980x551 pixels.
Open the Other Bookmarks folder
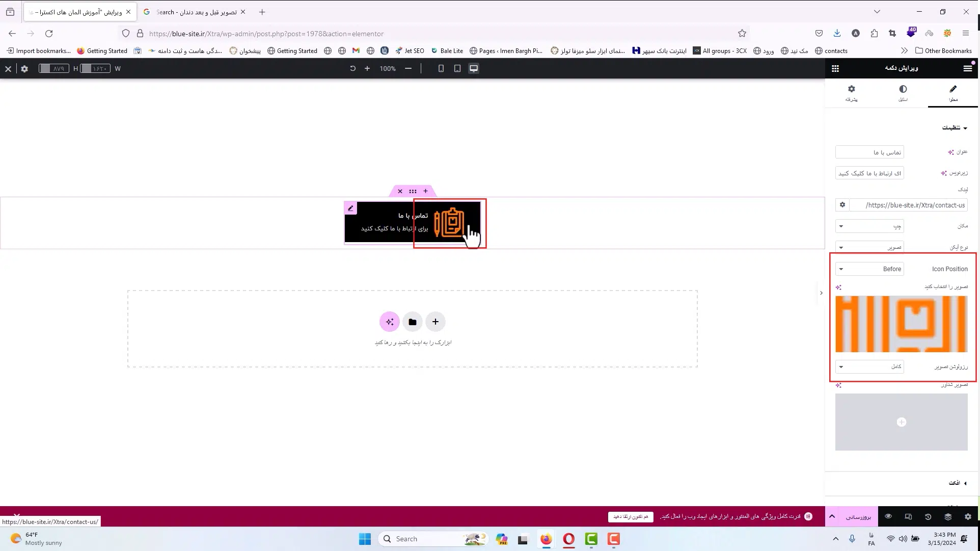coord(943,51)
